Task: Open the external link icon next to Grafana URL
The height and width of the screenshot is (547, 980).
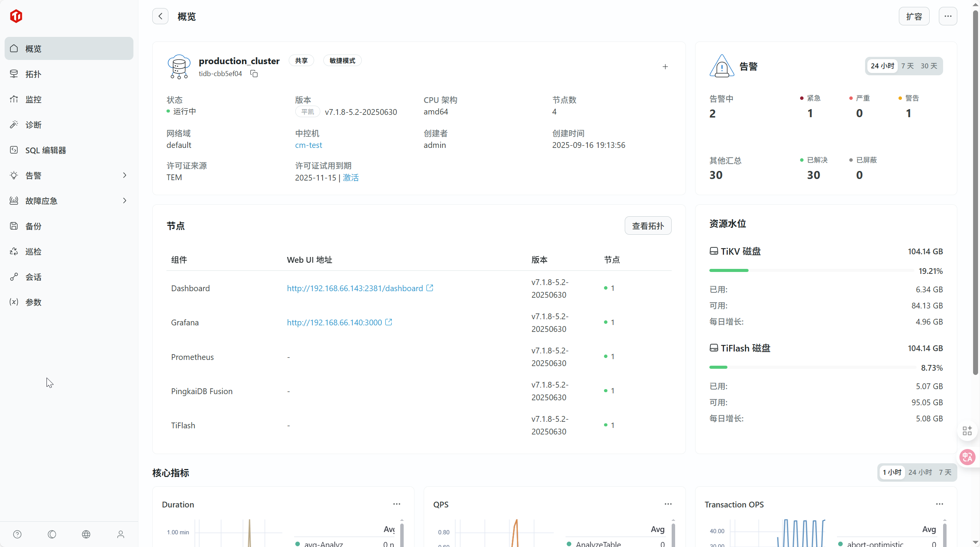Action: pos(389,322)
